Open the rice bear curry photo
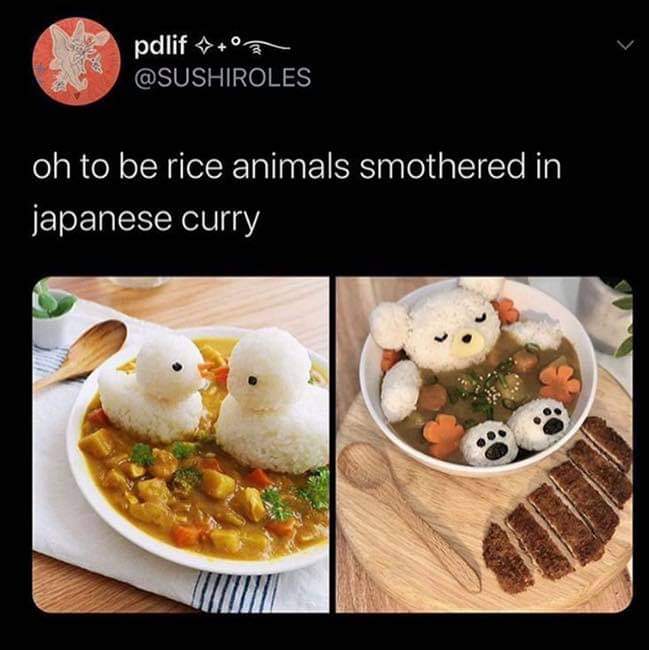Image resolution: width=649 pixels, height=650 pixels. pos(484,444)
